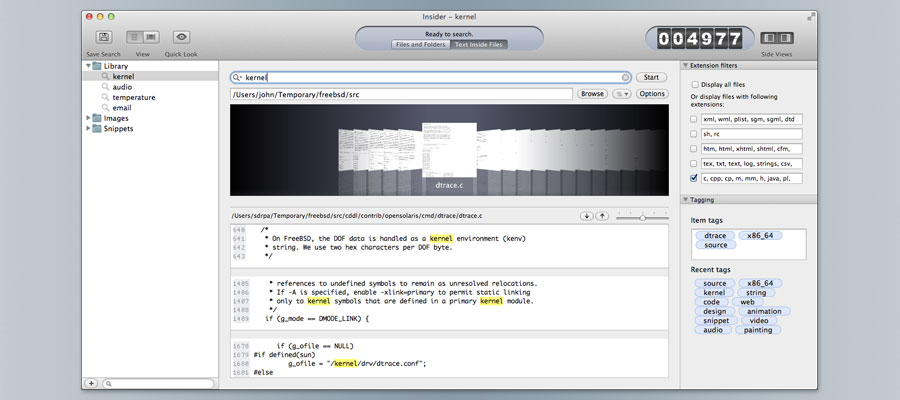Jump to previous match with up arrow

[x=602, y=216]
